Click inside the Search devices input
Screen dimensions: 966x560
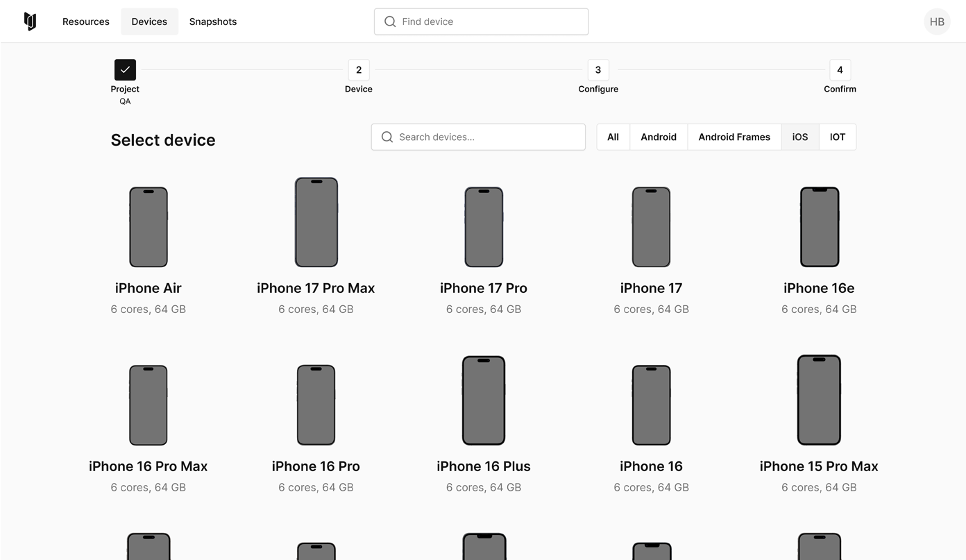click(x=477, y=137)
